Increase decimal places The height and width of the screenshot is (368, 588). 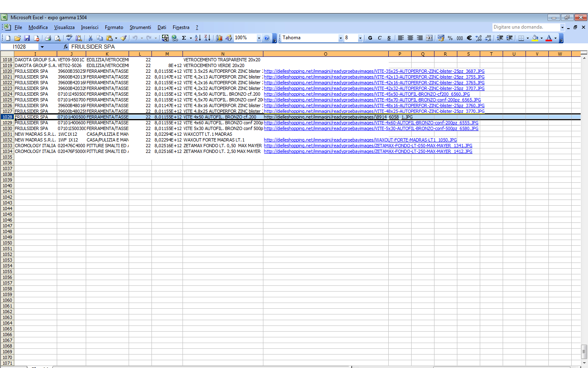click(x=479, y=38)
